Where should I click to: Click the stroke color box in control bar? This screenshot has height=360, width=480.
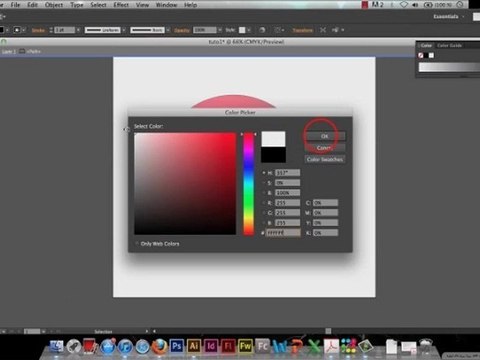[x=17, y=30]
